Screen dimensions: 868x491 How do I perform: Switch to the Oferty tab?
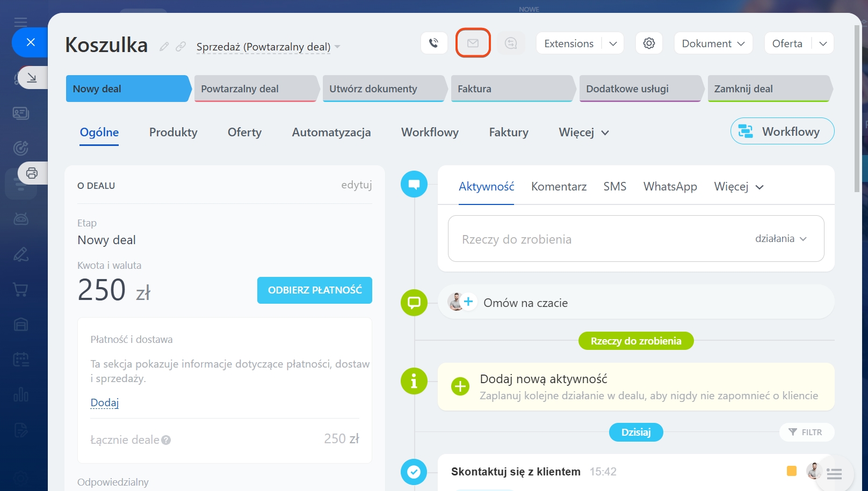(x=244, y=133)
